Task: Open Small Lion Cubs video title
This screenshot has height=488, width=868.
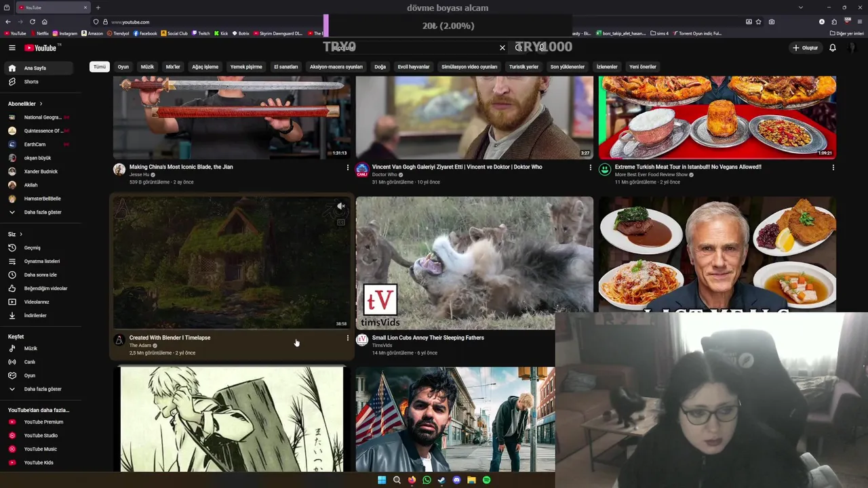Action: [428, 338]
